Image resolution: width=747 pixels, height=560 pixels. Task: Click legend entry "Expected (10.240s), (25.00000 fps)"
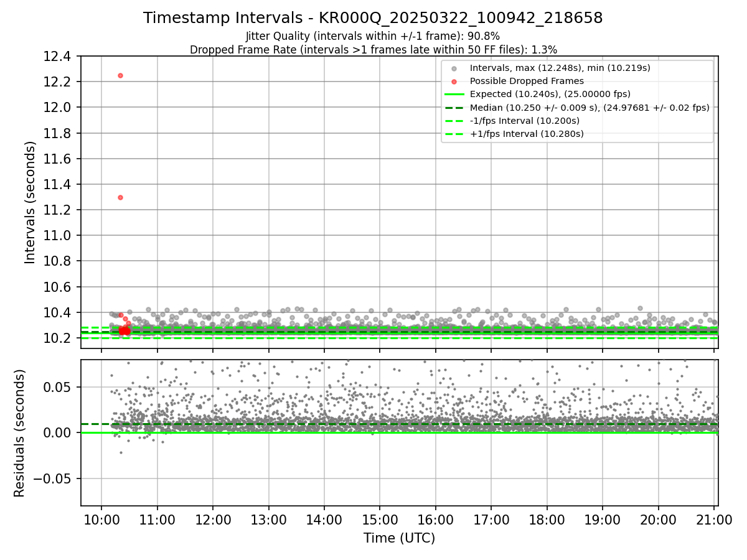click(x=550, y=94)
